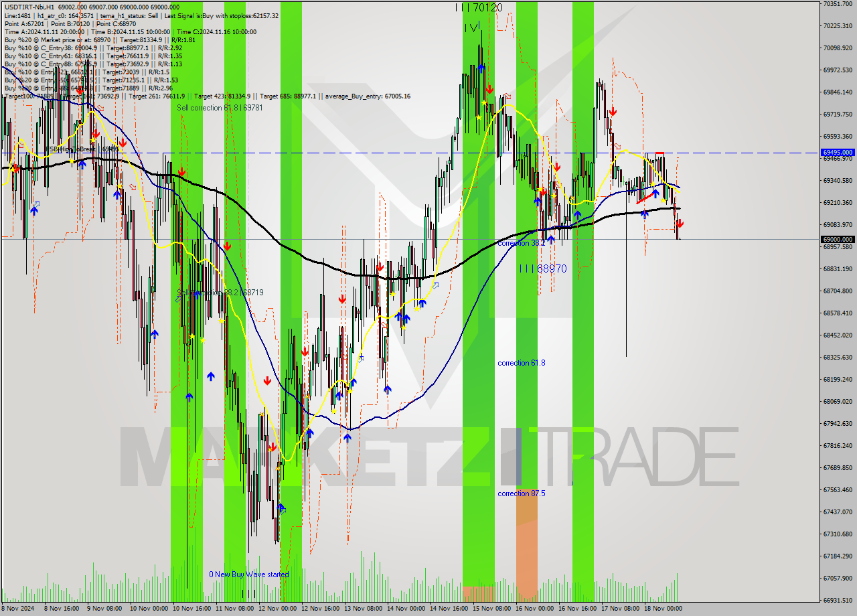Click the 'correction 61.8' label
Screen dimensions: 857x616
[522, 363]
